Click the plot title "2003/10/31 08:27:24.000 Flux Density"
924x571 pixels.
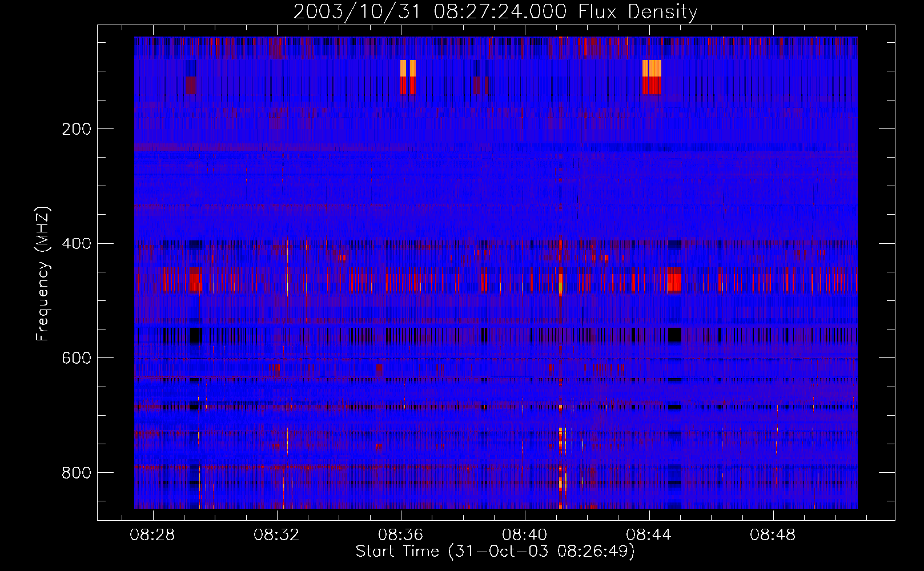495,12
